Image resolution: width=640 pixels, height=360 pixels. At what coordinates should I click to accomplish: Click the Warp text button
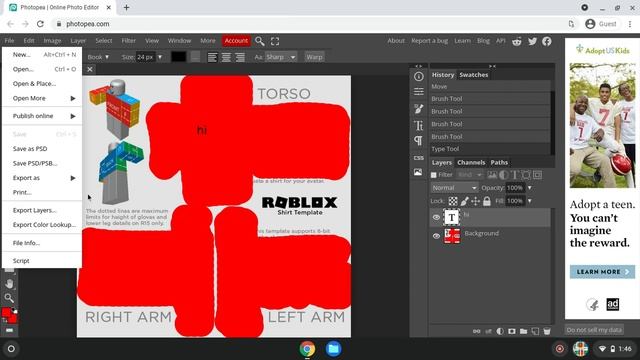314,57
